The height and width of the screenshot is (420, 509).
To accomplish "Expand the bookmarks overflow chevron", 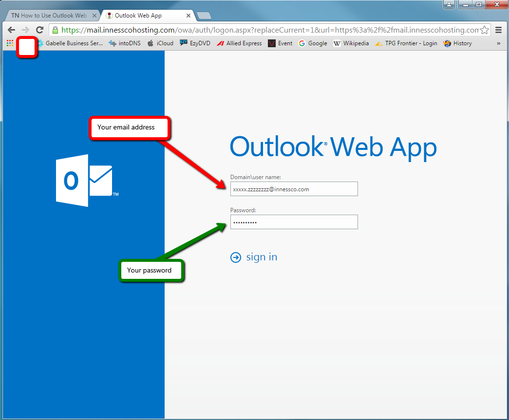I will [499, 43].
